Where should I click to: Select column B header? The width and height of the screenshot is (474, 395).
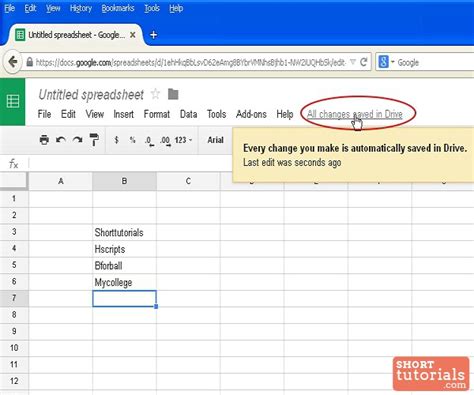(124, 181)
